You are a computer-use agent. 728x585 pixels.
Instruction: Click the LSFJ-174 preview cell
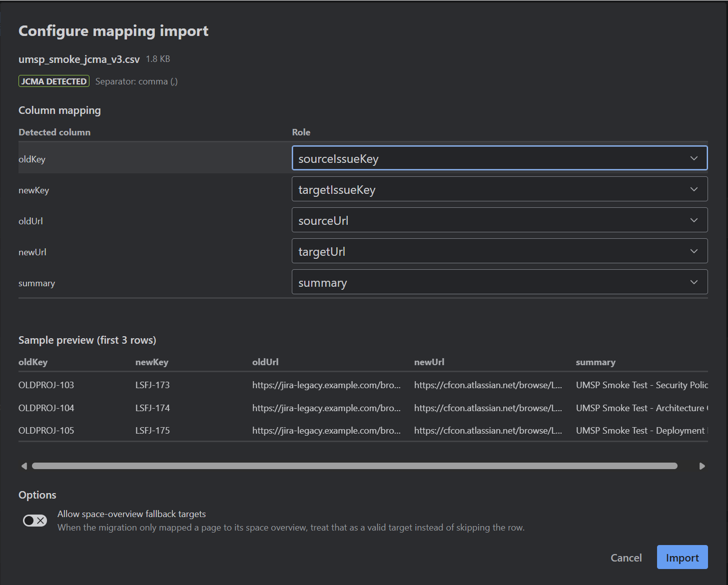click(x=152, y=408)
